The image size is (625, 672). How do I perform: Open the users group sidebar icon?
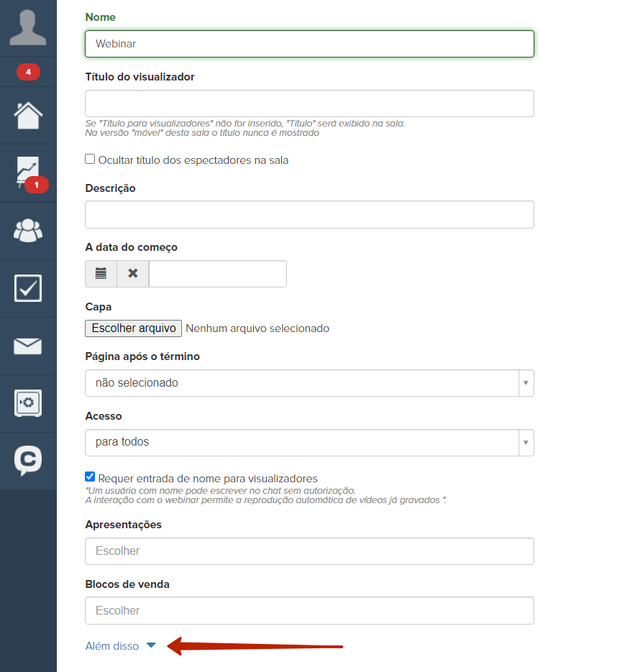[x=28, y=231]
